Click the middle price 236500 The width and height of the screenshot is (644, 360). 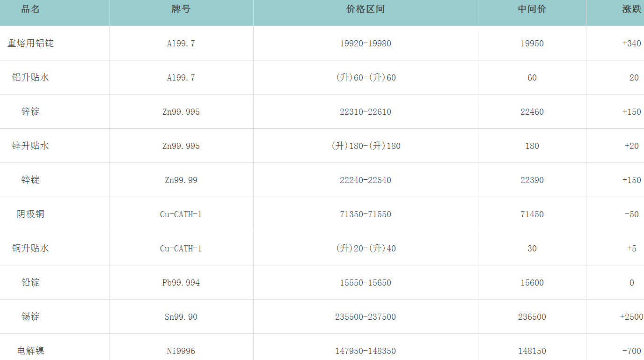pyautogui.click(x=532, y=317)
